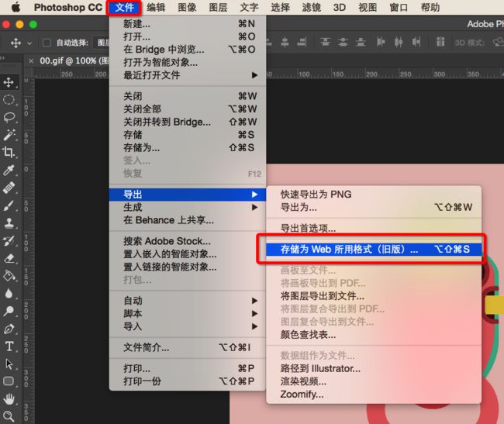Select the Path Selection arrow tool
Screen dimensions: 504x424
coord(9,364)
